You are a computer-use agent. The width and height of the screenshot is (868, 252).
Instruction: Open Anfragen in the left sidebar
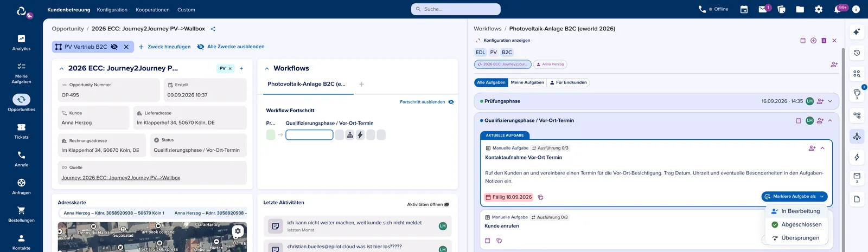[x=21, y=186]
